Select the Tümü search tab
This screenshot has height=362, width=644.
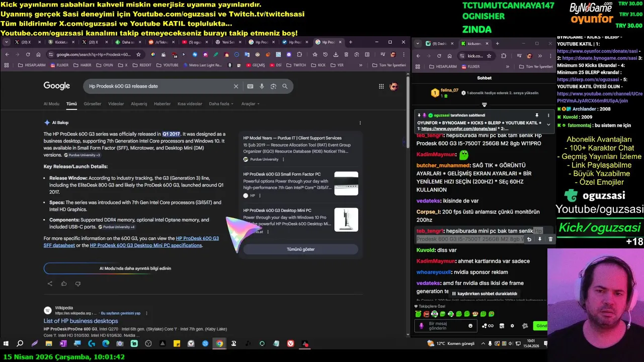pos(71,104)
